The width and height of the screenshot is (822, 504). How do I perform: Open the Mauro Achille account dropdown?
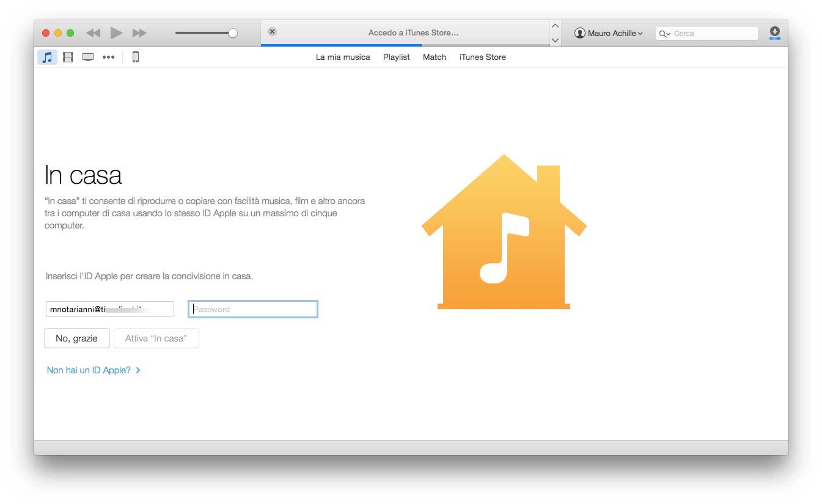pos(609,33)
